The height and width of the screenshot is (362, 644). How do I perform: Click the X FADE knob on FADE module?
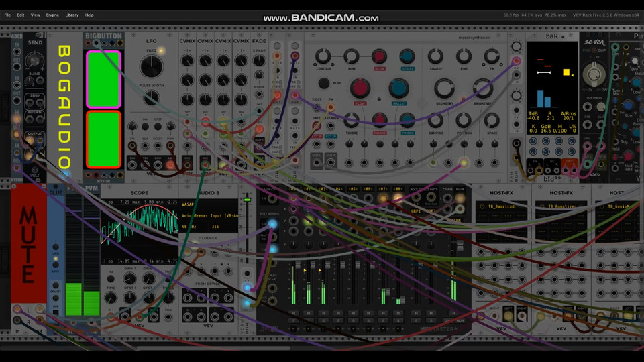[259, 61]
